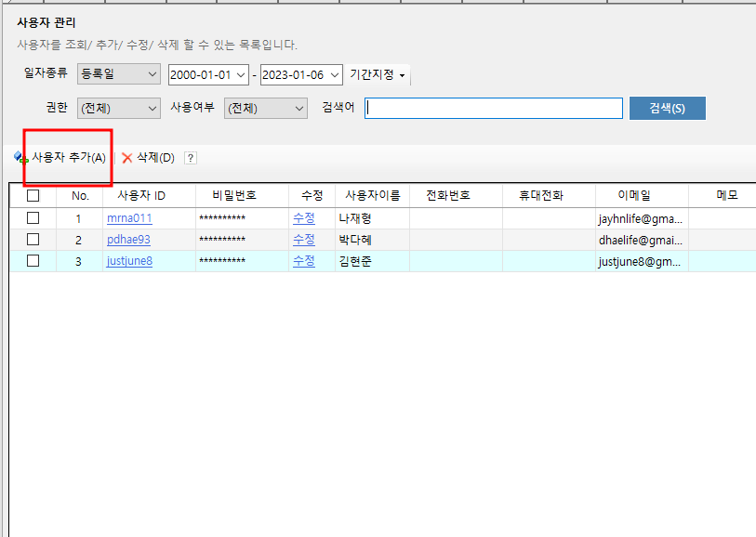The width and height of the screenshot is (756, 537).
Task: Click the 휴대전화 column header
Action: [x=549, y=195]
